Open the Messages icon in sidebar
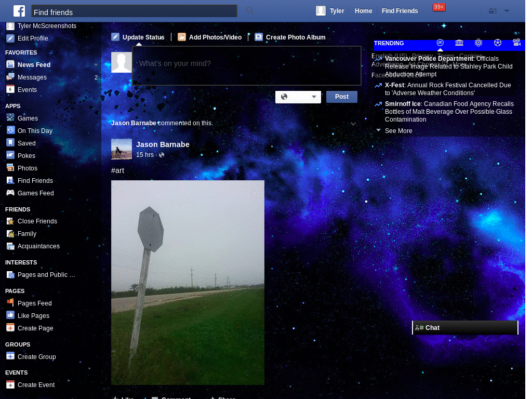This screenshot has height=399, width=532. pos(10,77)
